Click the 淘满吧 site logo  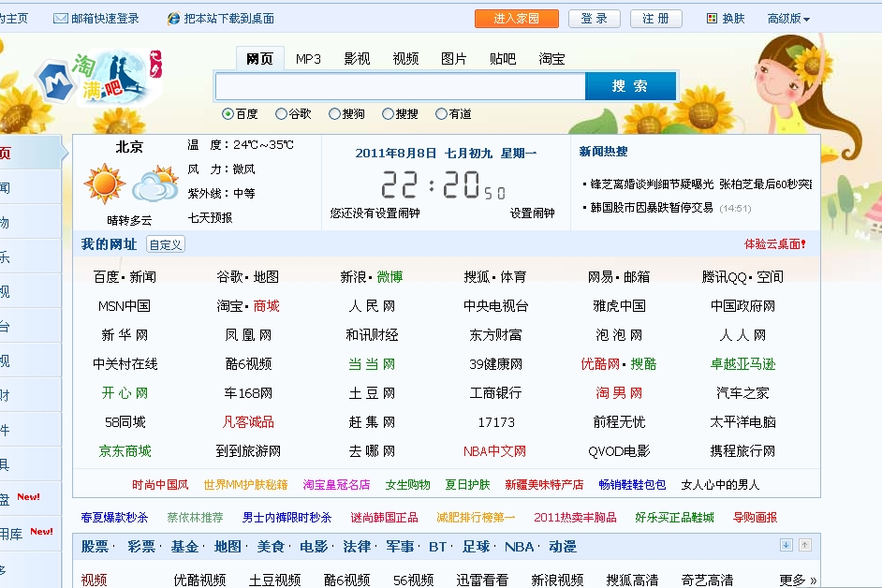(99, 79)
